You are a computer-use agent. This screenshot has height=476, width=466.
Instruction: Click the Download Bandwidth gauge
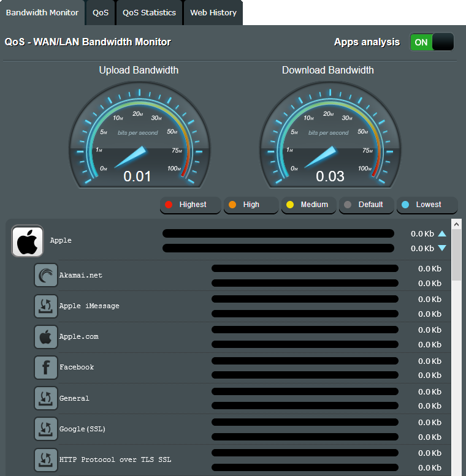[330, 135]
